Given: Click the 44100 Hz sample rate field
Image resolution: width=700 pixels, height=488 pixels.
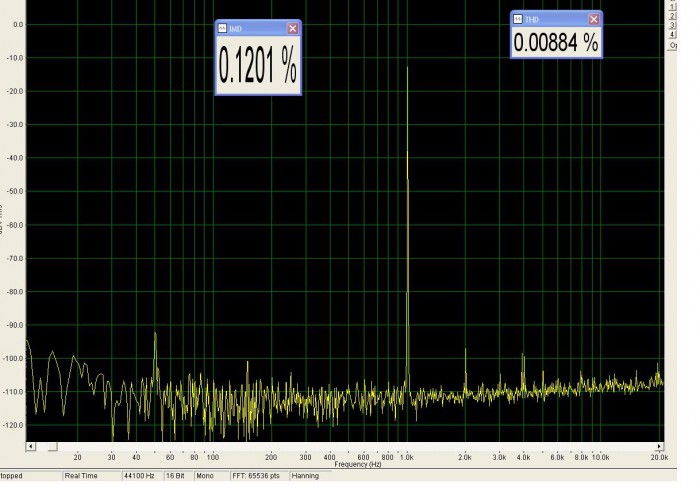Looking at the screenshot, I should (x=142, y=476).
